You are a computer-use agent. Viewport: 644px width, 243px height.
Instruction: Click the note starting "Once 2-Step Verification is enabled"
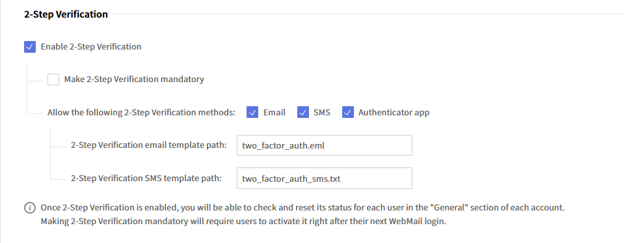302,208
